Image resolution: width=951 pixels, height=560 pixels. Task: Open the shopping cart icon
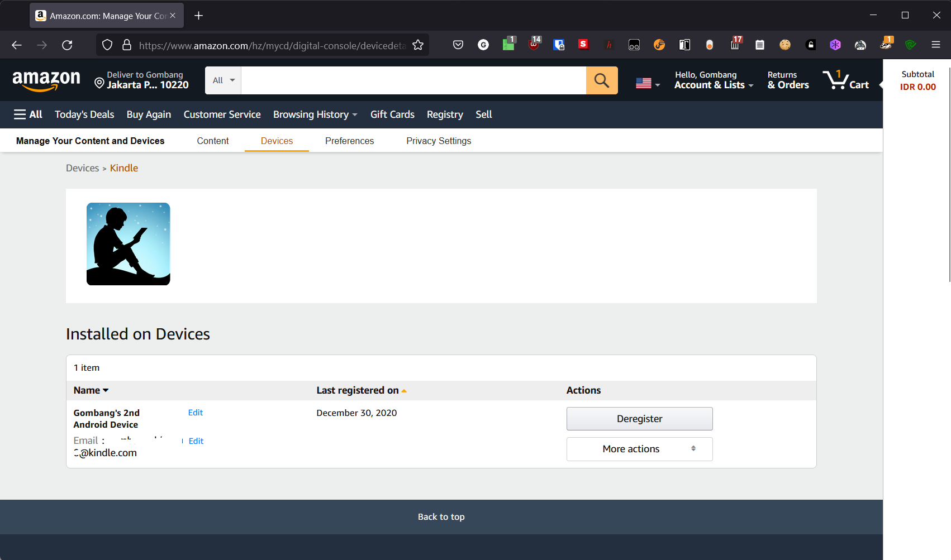[845, 80]
